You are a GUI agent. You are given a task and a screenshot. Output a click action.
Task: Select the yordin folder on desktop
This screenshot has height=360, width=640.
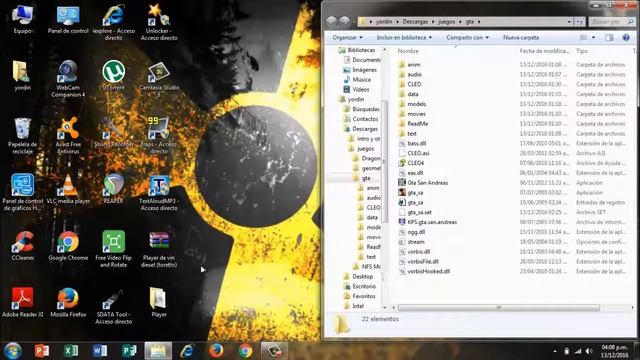click(22, 76)
